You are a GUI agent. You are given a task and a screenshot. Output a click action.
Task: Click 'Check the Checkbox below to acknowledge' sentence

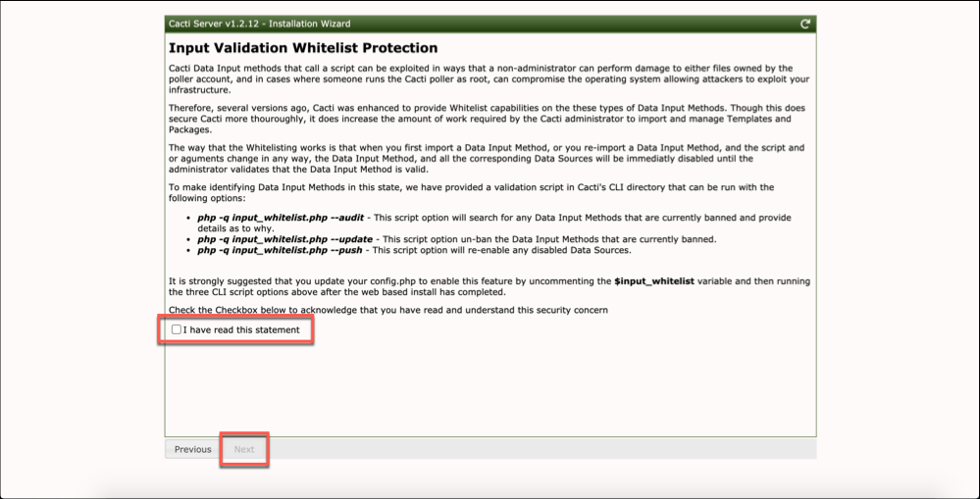[388, 310]
